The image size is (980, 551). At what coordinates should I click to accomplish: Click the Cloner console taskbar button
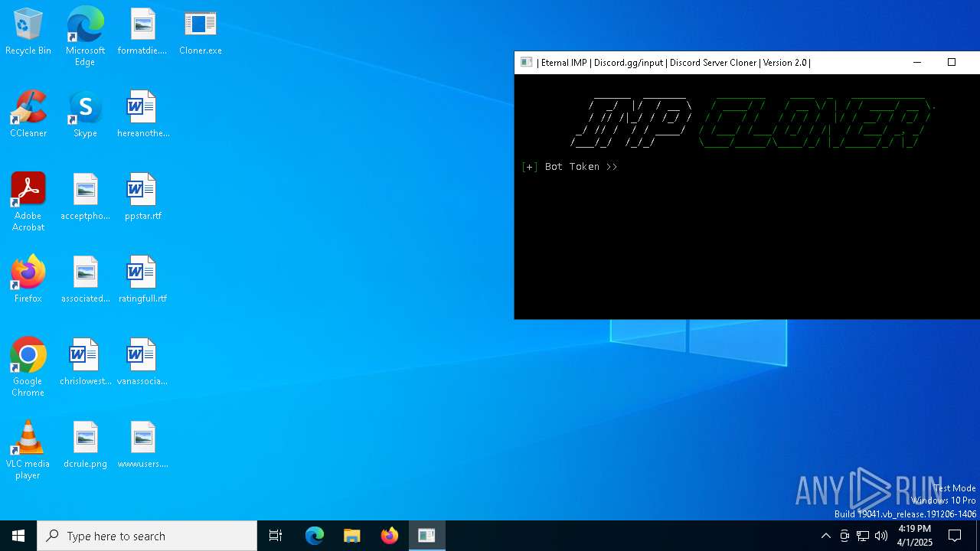[x=426, y=536]
